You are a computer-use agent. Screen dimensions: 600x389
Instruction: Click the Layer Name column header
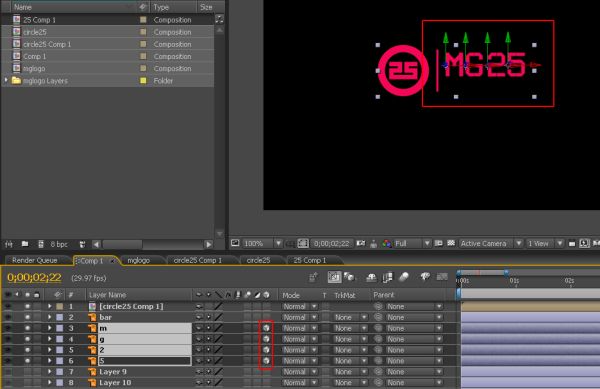(x=108, y=295)
